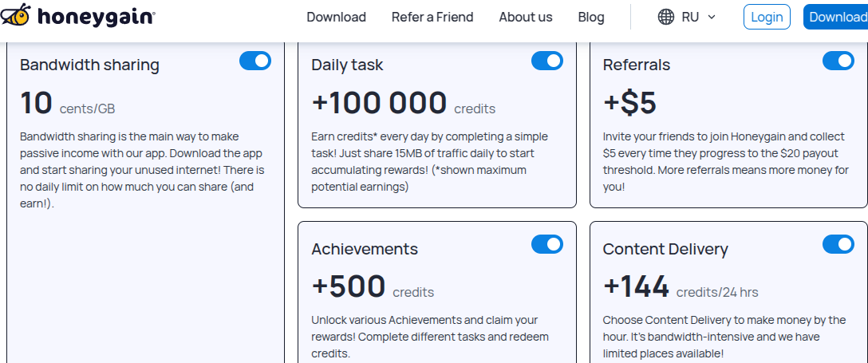Click the blue Download button

[836, 17]
